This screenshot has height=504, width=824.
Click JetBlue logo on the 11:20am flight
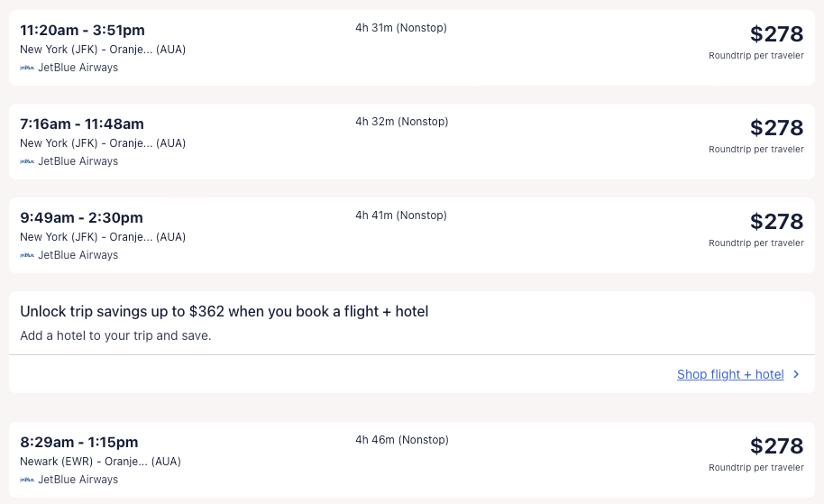[27, 68]
